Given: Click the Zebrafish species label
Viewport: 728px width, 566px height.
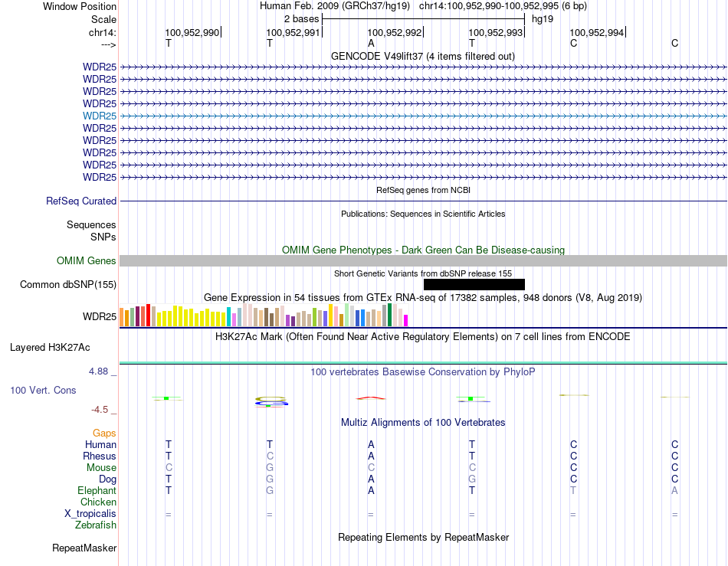Looking at the screenshot, I should coord(96,525).
